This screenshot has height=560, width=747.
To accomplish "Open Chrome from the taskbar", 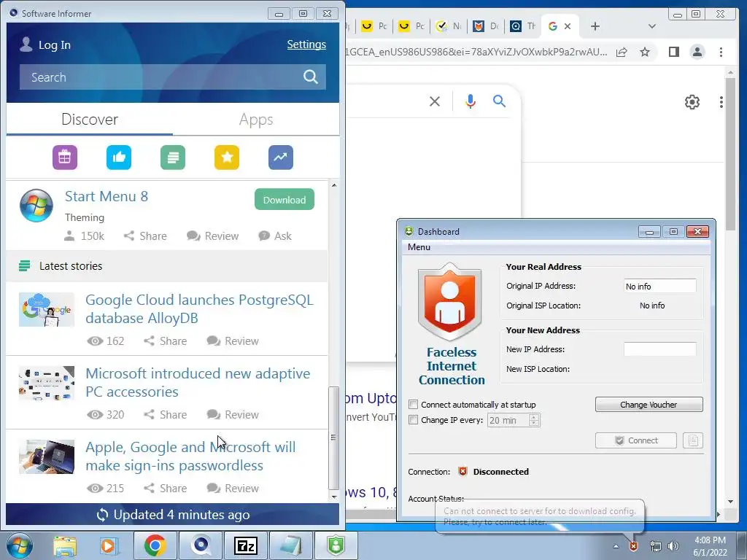I will [x=155, y=545].
